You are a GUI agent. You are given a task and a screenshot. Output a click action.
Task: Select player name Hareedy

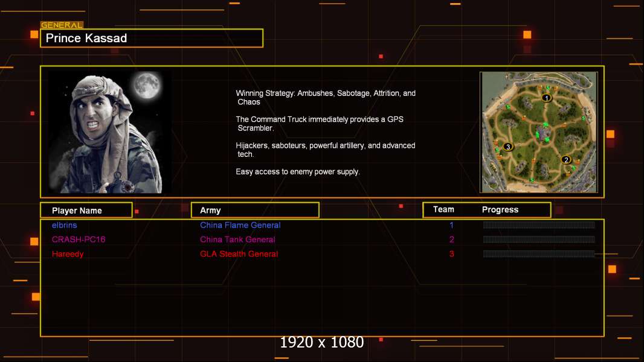pyautogui.click(x=68, y=254)
